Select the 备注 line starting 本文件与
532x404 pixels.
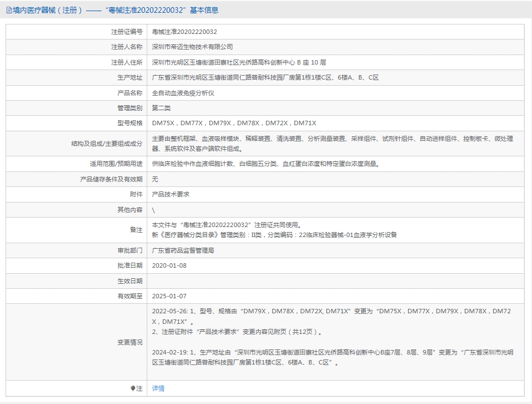pyautogui.click(x=227, y=225)
